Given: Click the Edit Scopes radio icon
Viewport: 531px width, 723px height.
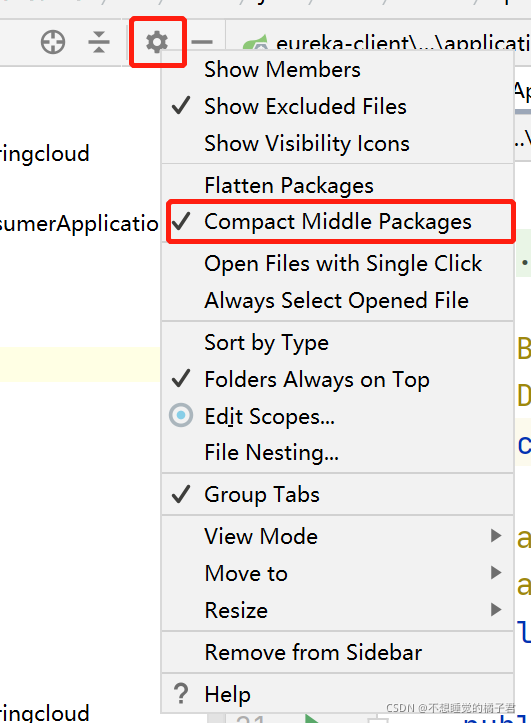Looking at the screenshot, I should (x=181, y=415).
